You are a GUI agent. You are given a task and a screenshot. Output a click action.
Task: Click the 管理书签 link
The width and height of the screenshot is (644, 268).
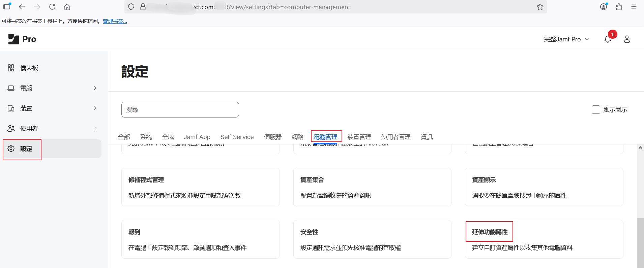[115, 21]
